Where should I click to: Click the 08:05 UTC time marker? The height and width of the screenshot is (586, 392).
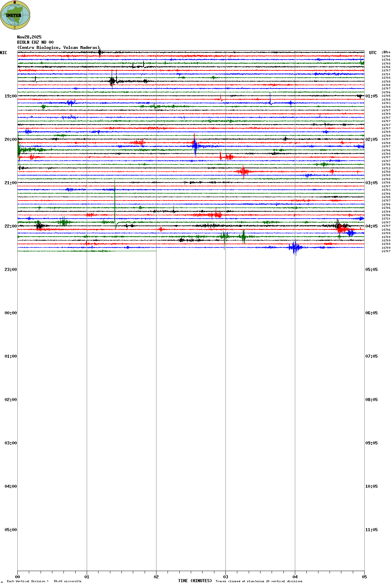(371, 400)
